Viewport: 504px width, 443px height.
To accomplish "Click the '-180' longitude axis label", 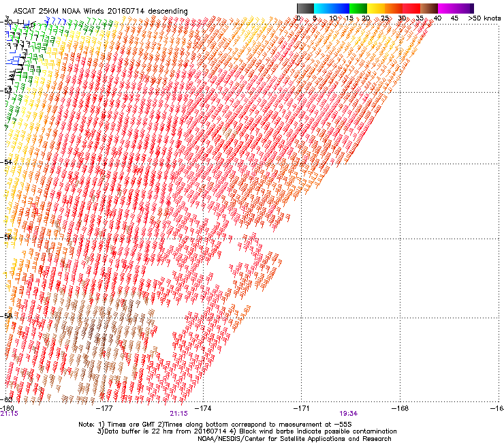I will click(7, 408).
